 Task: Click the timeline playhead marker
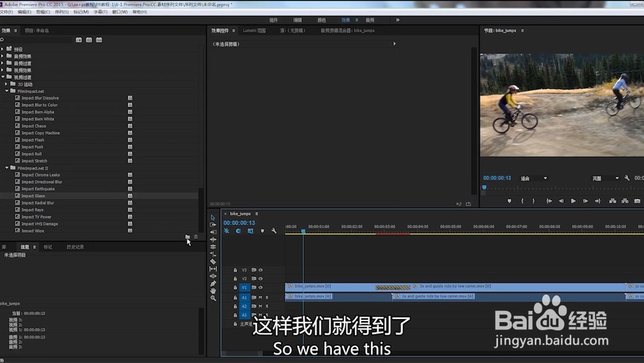(303, 231)
